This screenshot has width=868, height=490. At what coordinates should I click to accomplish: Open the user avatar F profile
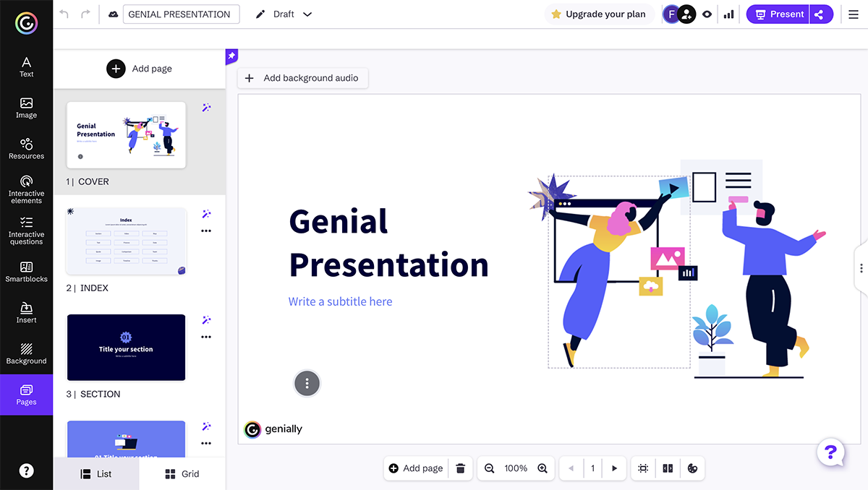tap(671, 14)
